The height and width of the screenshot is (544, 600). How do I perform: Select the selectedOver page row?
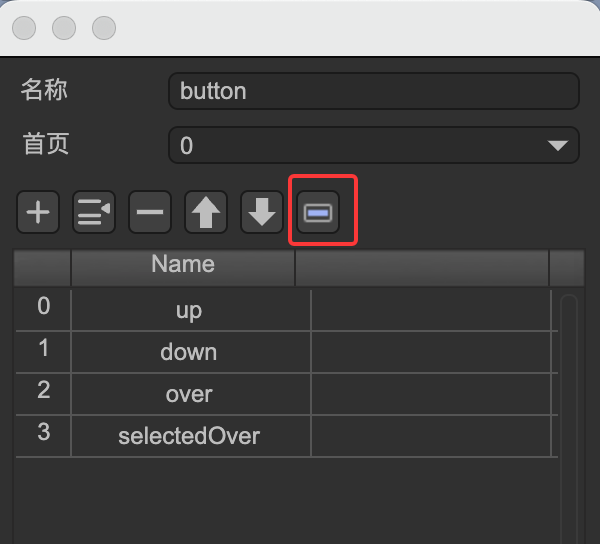click(x=189, y=436)
